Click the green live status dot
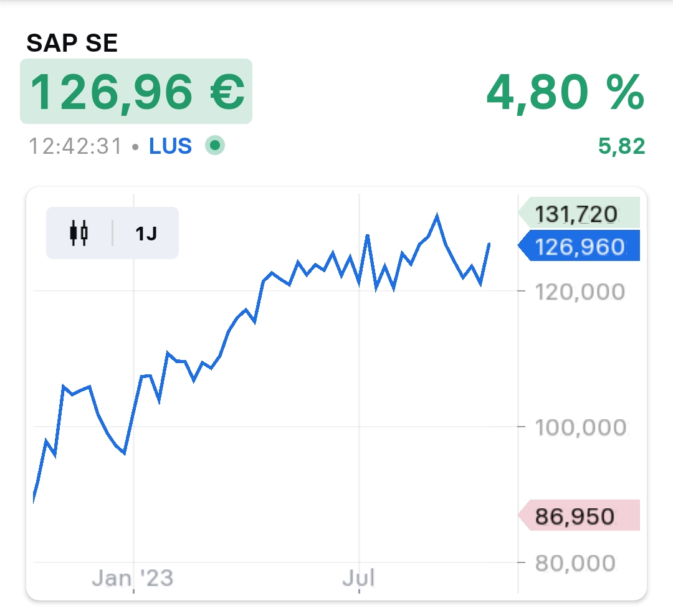The width and height of the screenshot is (673, 616). tap(214, 146)
